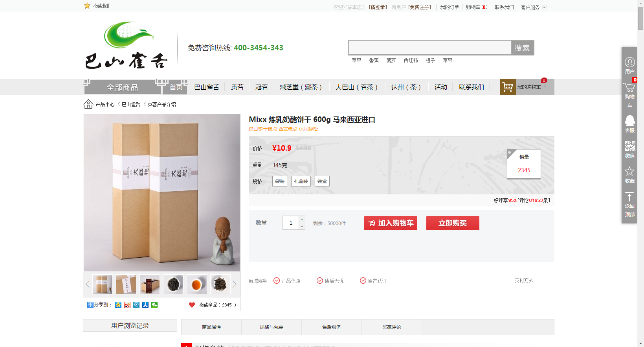Image resolution: width=644 pixels, height=347 pixels.
Task: Open the 巴山雀舌 navigation menu item
Action: 207,87
